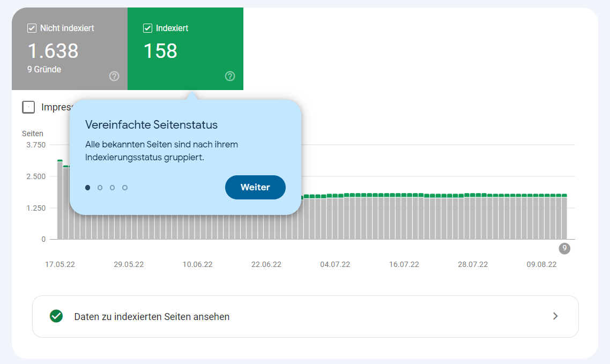Click the tall chart bar above 17.05.22
This screenshot has height=364, width=610.
(60, 198)
